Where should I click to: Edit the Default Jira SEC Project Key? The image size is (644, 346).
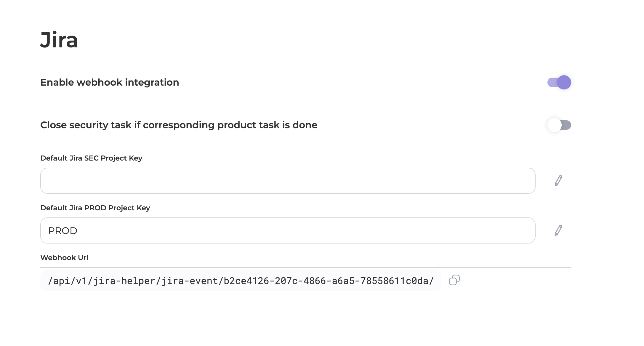point(558,181)
